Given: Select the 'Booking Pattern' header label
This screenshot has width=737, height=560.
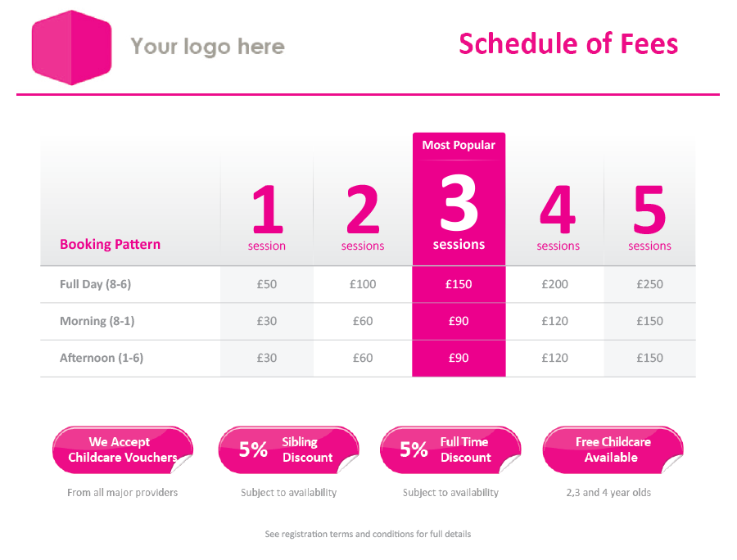Looking at the screenshot, I should [x=110, y=244].
